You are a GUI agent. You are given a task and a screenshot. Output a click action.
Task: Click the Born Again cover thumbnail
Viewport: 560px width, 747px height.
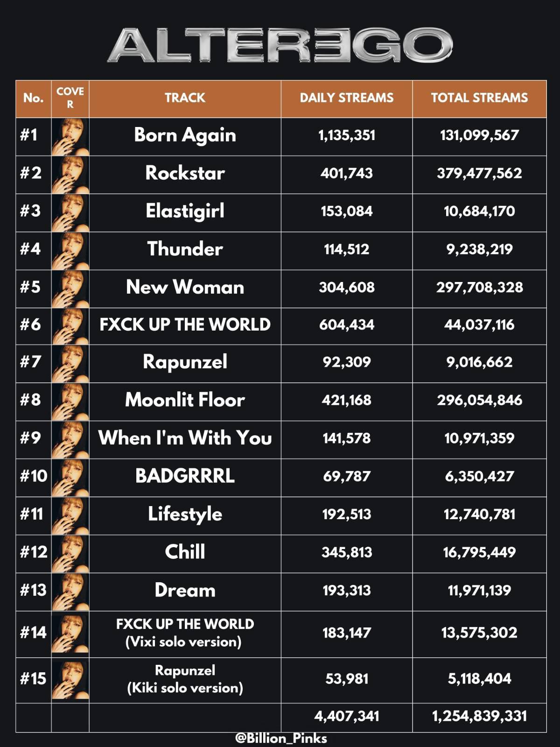70,137
